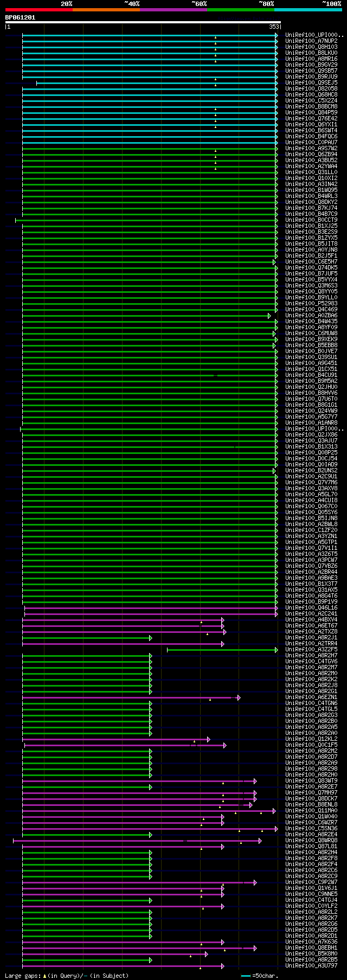Select hit label UniRef100_Q6YXI1
347x980 pixels.
pyautogui.click(x=311, y=124)
